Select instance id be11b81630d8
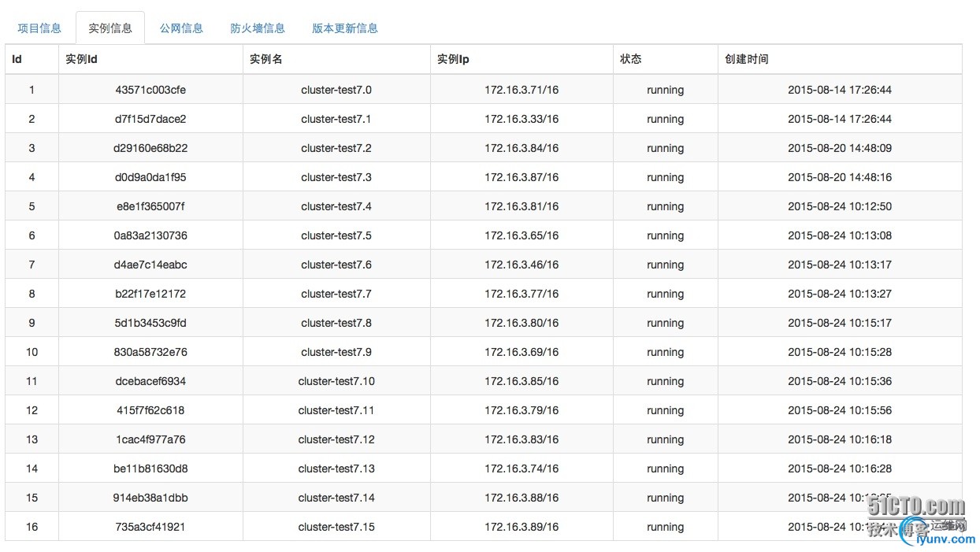 150,469
